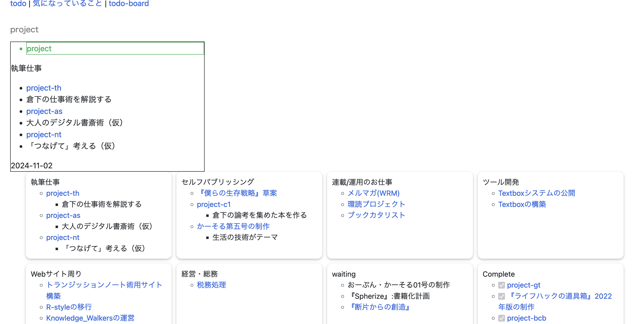
Task: Open R-styleの移行 link
Action: (69, 307)
